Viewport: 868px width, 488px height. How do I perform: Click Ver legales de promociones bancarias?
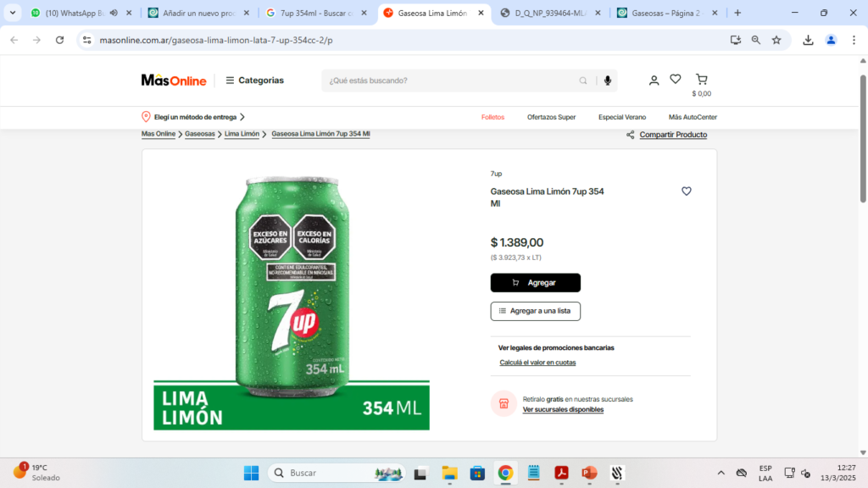[x=556, y=348]
